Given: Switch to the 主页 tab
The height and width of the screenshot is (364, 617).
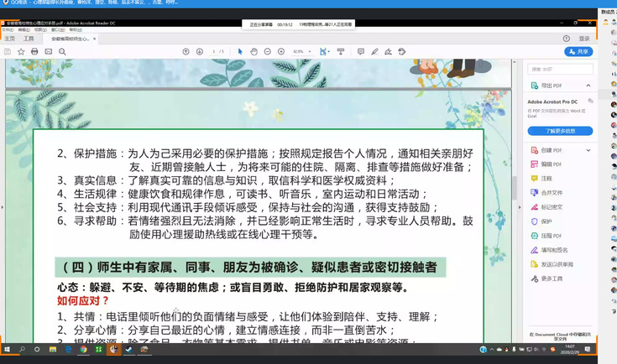Looking at the screenshot, I should pos(9,39).
